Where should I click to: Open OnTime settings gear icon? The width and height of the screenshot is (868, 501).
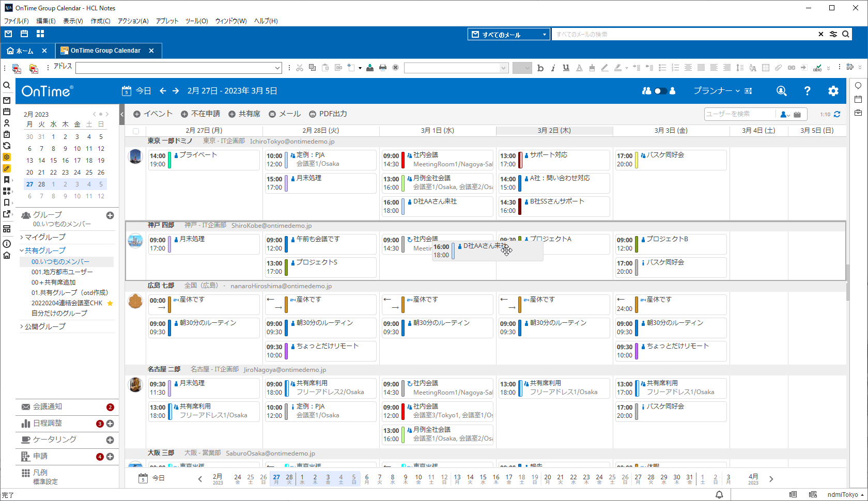coord(833,91)
